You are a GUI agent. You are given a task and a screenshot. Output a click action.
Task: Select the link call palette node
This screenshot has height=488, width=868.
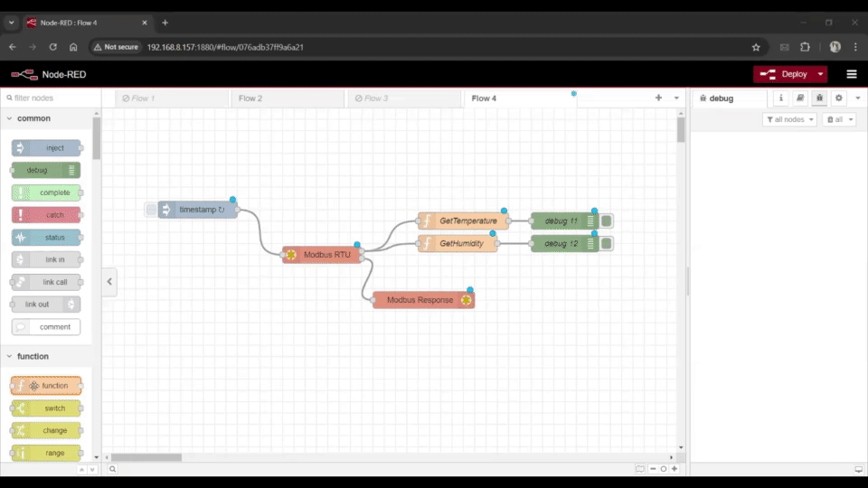[46, 282]
